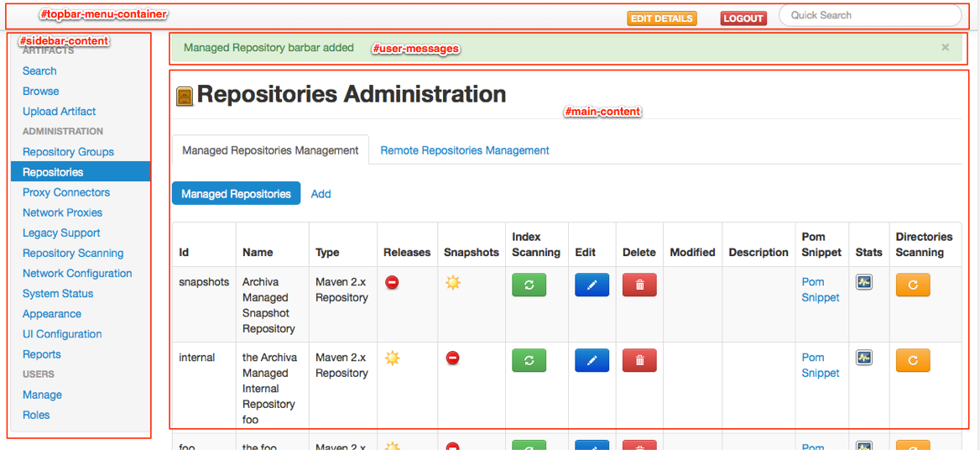The height and width of the screenshot is (450, 980).
Task: Edit the internal repository with pencil icon
Action: (x=592, y=360)
